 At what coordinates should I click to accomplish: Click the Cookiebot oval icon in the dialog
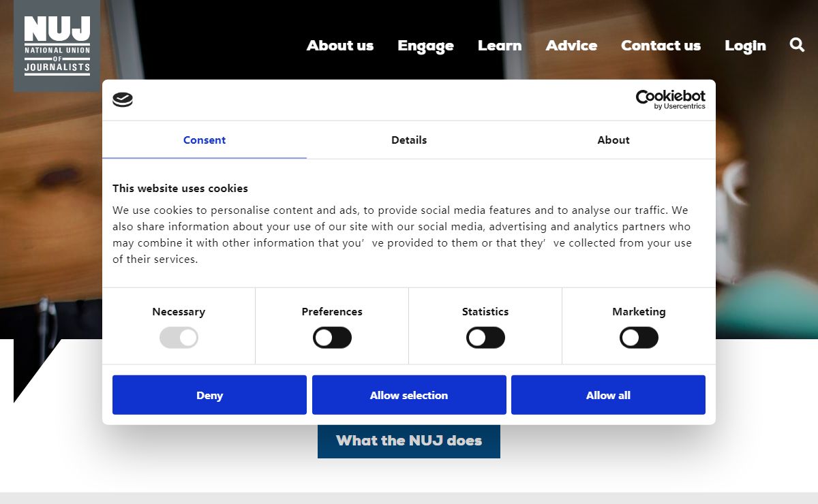(123, 100)
